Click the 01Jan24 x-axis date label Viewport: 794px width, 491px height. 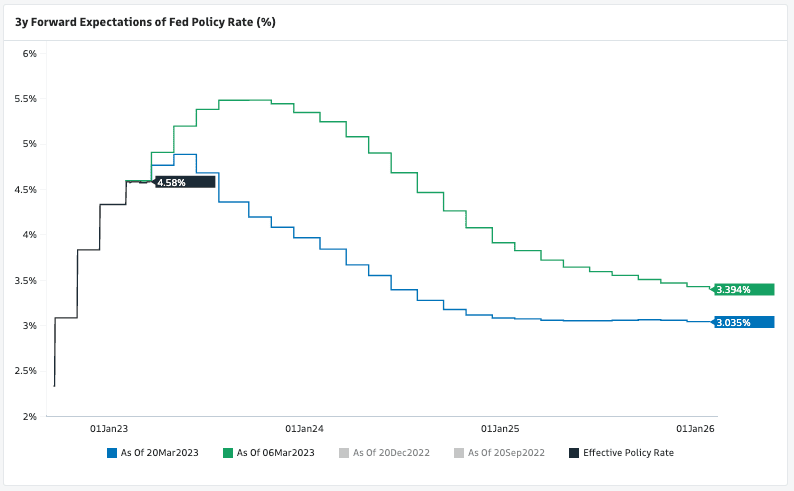tap(304, 428)
